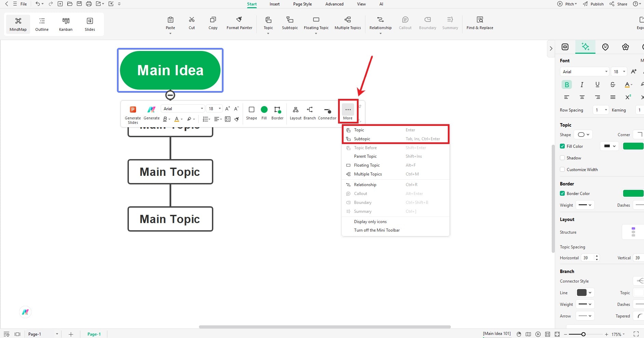Choose Relationship in the More menu
The width and height of the screenshot is (644, 338).
click(395, 184)
